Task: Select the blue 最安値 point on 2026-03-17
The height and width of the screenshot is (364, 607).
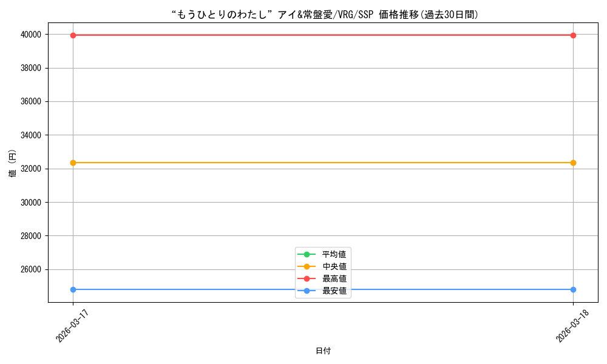Action: point(73,289)
